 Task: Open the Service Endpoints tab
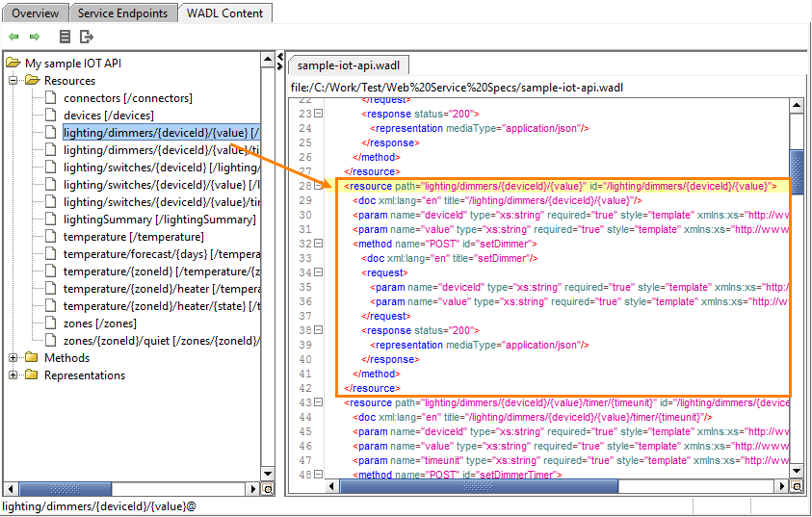point(122,13)
